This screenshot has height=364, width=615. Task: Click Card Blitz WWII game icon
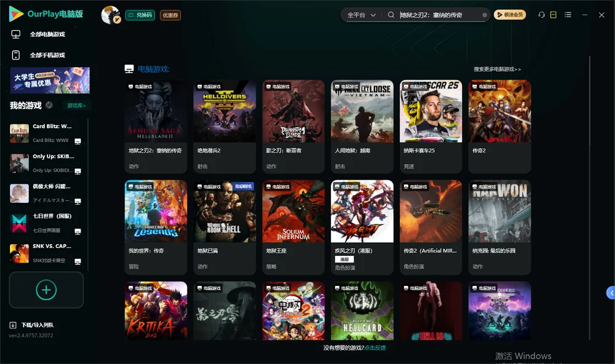click(19, 133)
